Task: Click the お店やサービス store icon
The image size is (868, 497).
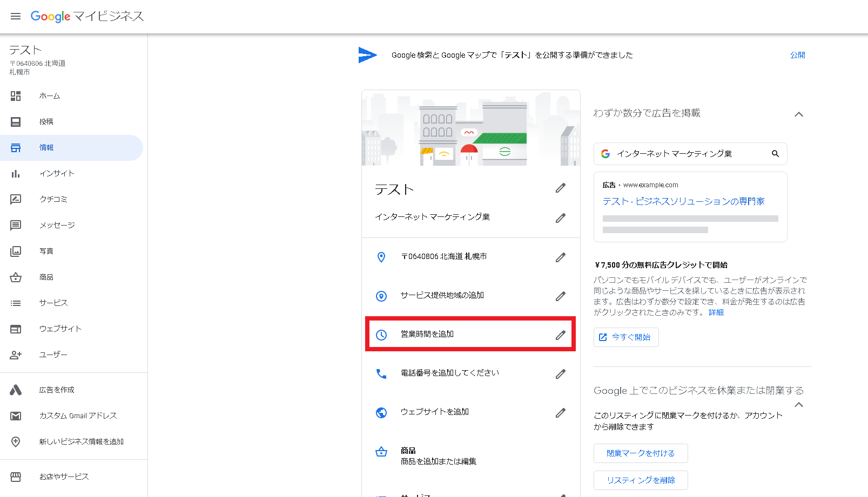Action: tap(16, 476)
